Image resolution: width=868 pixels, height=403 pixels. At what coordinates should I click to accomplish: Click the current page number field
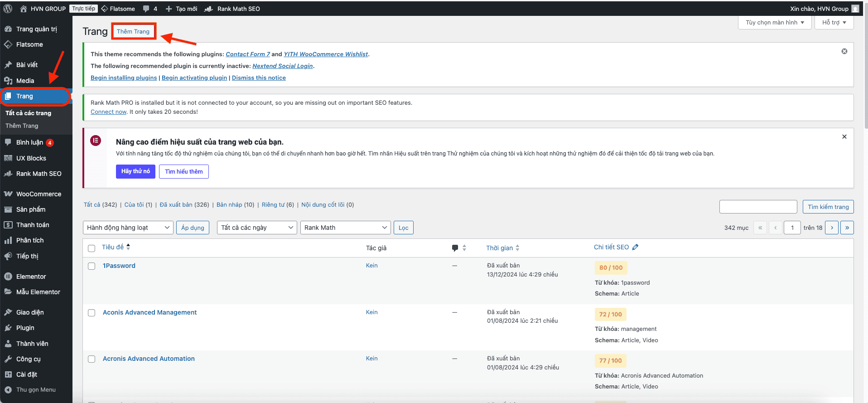click(792, 228)
